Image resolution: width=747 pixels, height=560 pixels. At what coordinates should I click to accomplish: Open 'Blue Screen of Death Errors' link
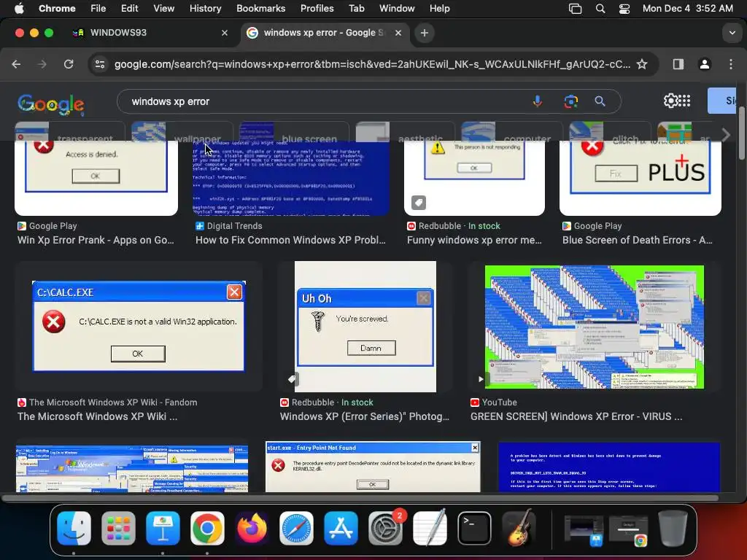tap(638, 240)
